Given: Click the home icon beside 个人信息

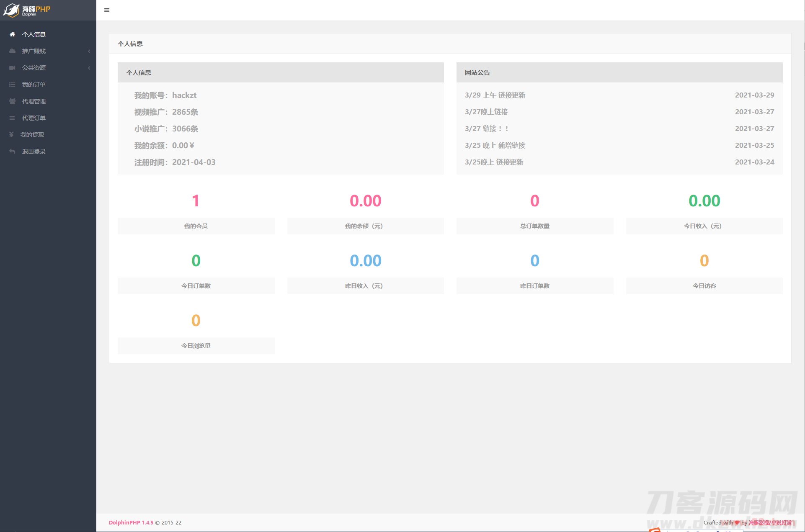Looking at the screenshot, I should point(12,34).
